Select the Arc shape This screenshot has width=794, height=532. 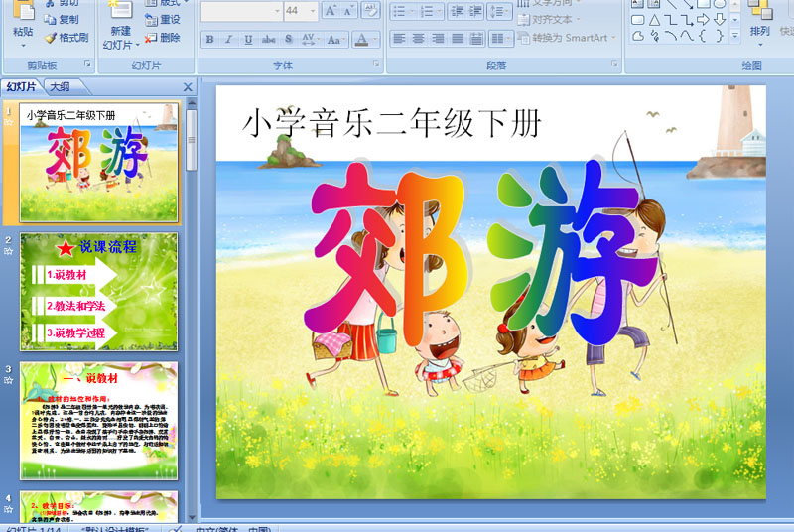point(670,36)
